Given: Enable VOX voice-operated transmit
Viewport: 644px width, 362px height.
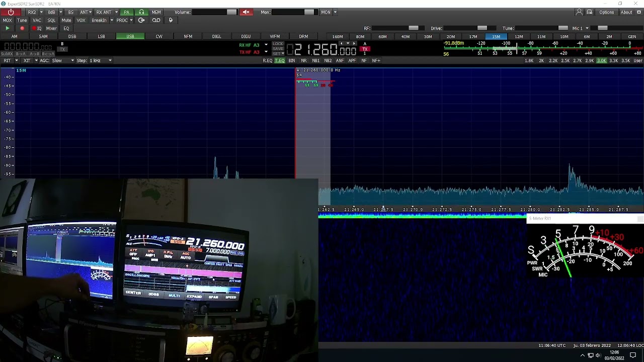Looking at the screenshot, I should [81, 20].
